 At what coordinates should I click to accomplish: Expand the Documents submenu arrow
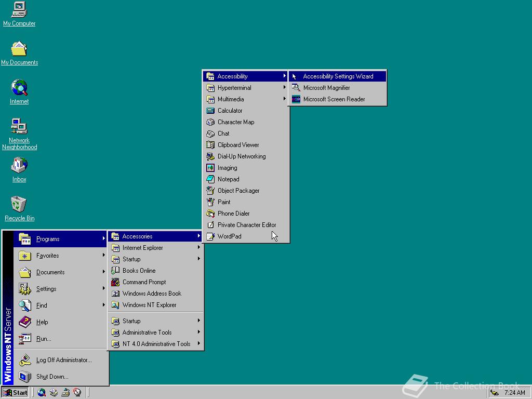click(103, 272)
